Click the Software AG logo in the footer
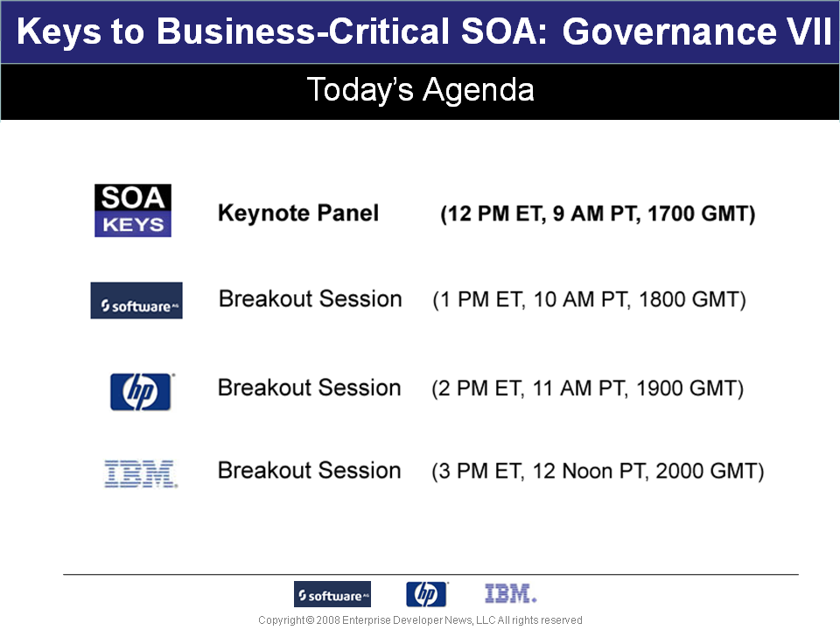 (332, 594)
